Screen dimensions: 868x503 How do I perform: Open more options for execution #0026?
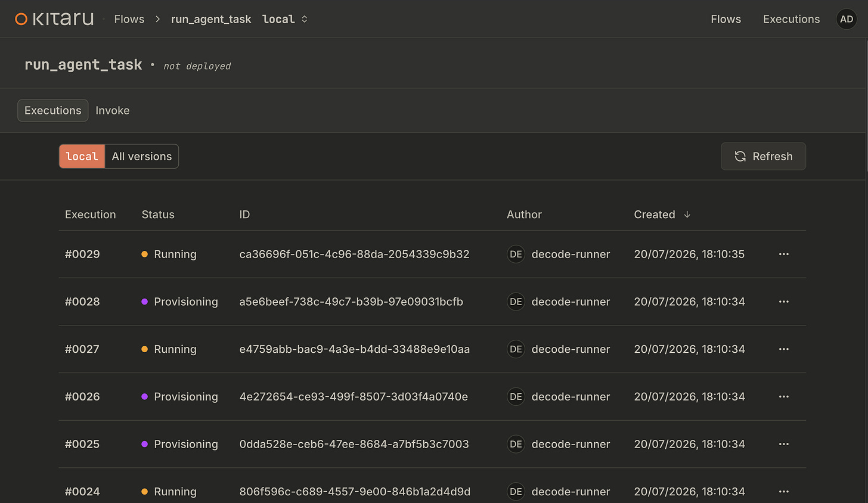(784, 397)
